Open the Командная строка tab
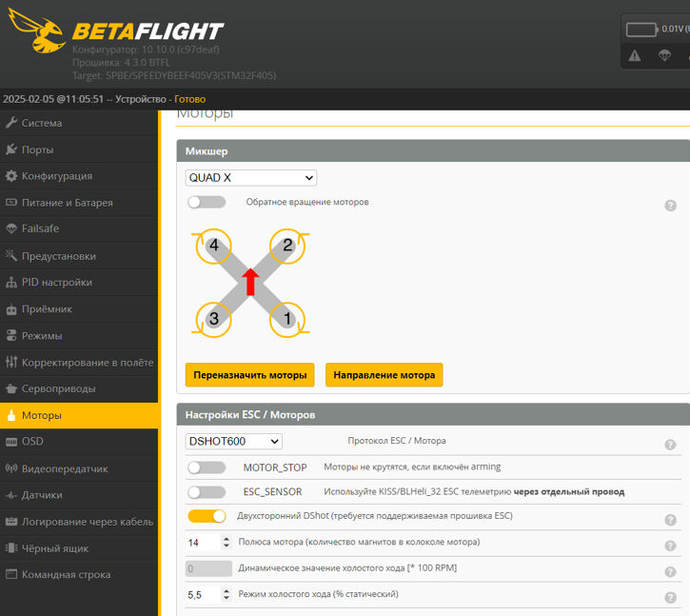Screen dimensions: 690x616 [79, 575]
